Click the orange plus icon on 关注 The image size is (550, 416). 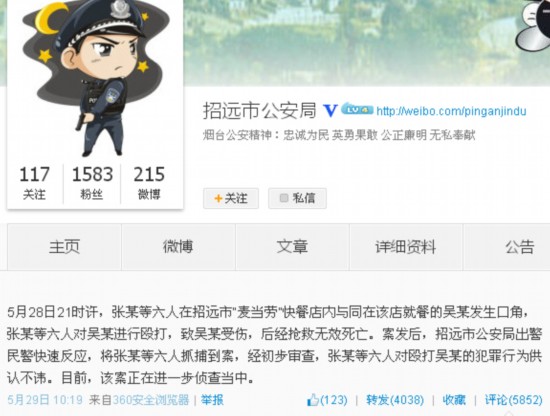[x=218, y=199]
